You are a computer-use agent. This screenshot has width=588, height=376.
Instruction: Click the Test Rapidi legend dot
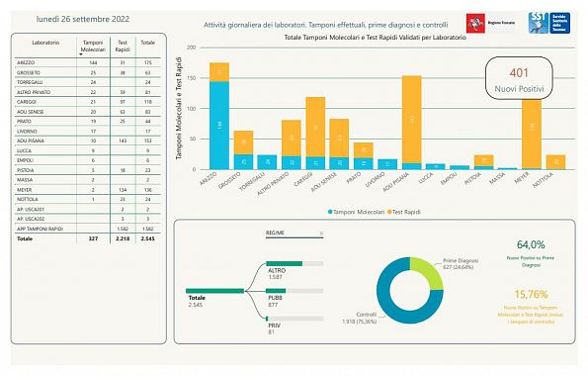[x=389, y=212]
